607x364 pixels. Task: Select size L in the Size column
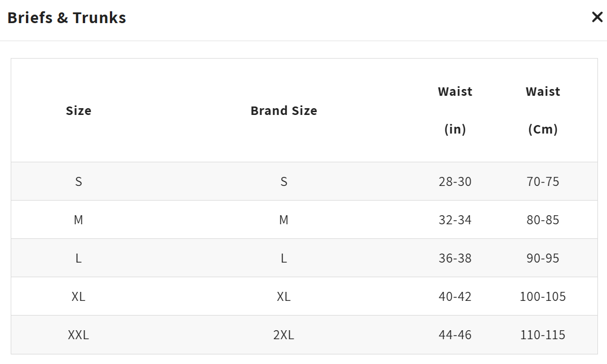(78, 258)
